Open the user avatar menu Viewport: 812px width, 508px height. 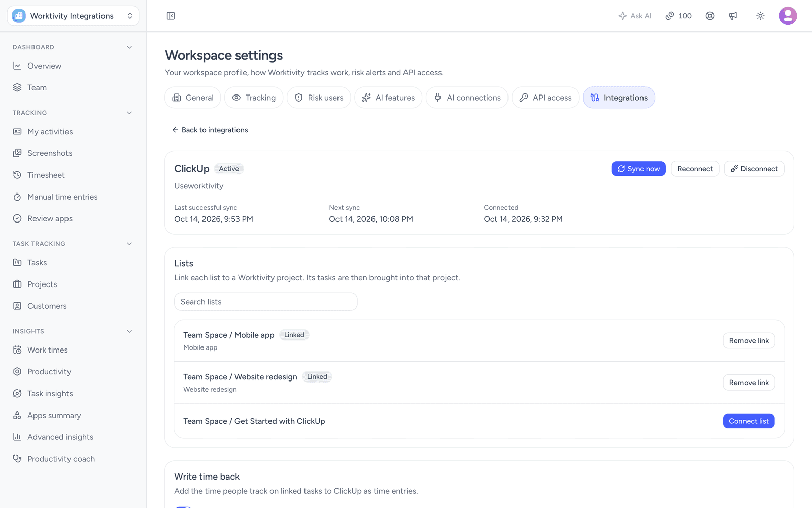(788, 16)
